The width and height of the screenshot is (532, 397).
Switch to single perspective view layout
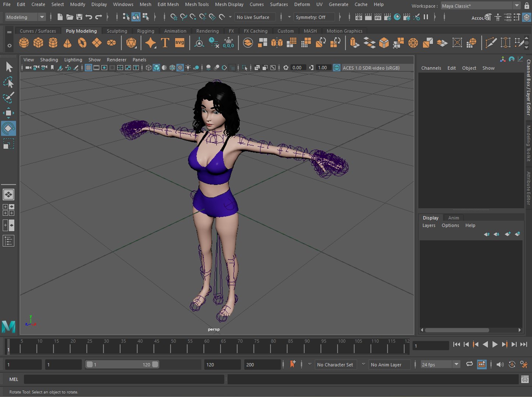tap(8, 194)
